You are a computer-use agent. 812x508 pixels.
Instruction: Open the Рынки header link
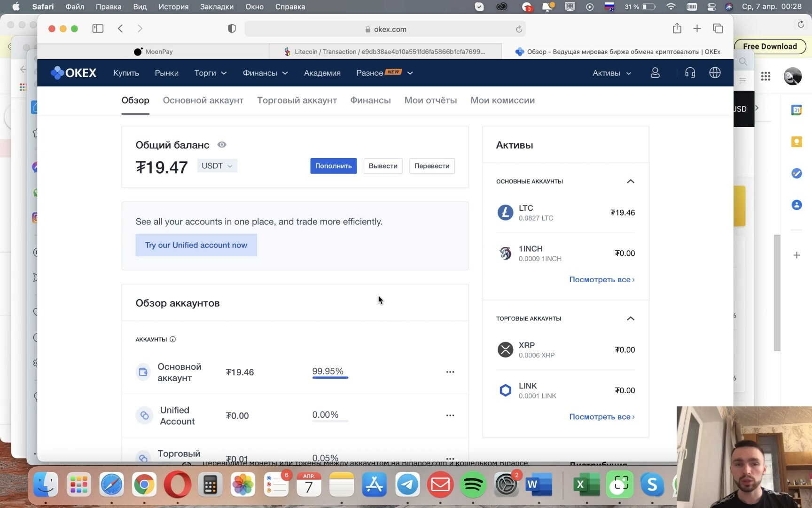pyautogui.click(x=166, y=73)
